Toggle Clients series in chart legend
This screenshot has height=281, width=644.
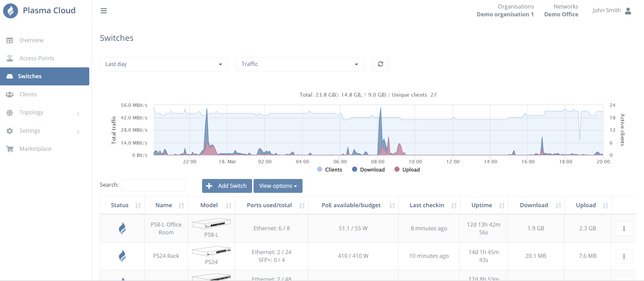click(x=329, y=169)
